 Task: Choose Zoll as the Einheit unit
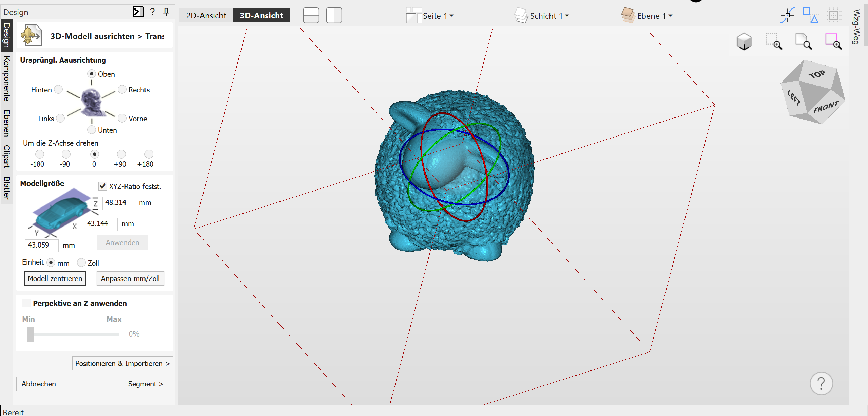point(81,263)
